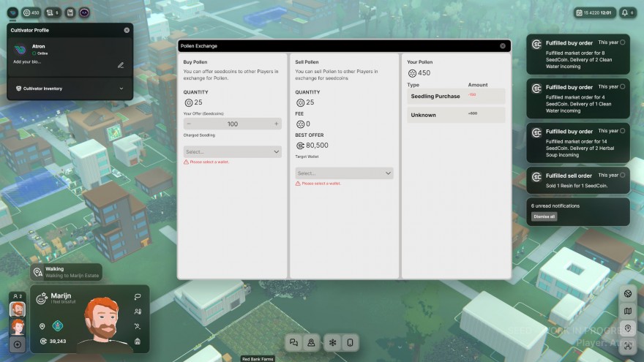Image resolution: width=644 pixels, height=362 pixels.
Task: Open the map icon at right edge
Action: [x=628, y=311]
